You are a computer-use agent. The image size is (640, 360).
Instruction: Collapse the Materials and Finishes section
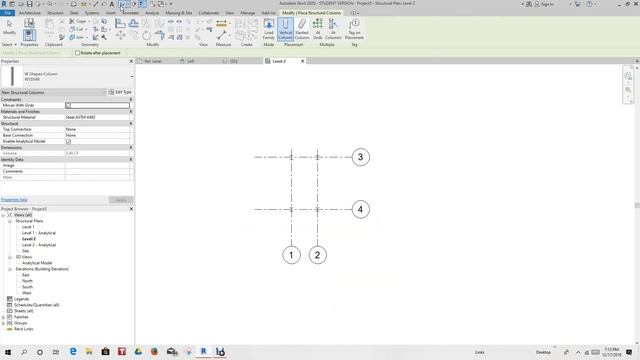click(x=131, y=111)
